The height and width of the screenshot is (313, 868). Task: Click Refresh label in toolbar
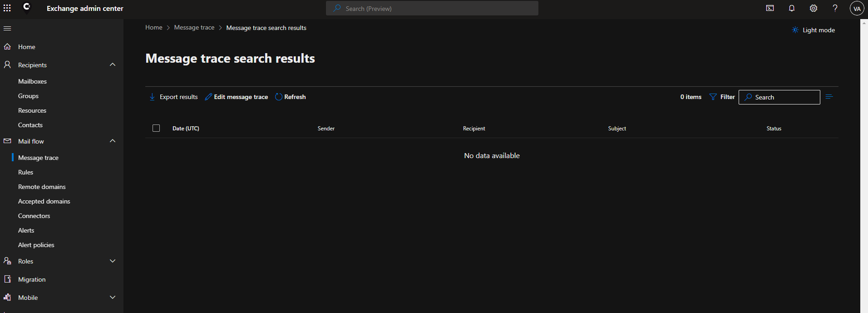pos(295,97)
